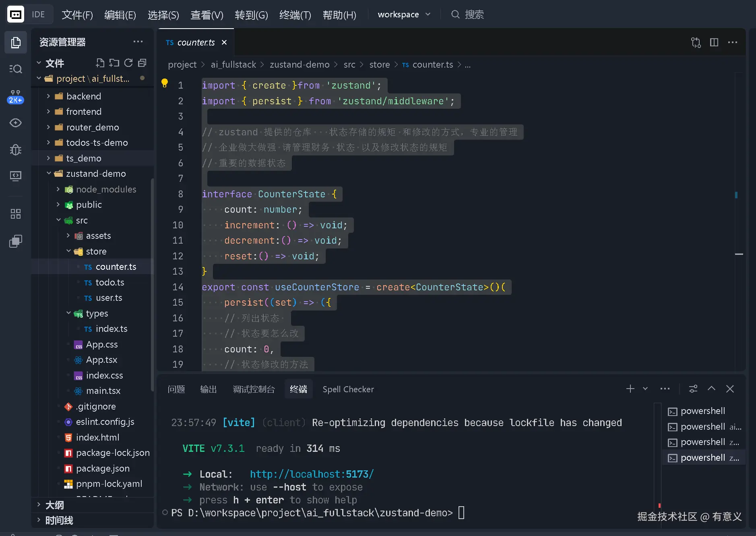Open the 查看(V) menu

tap(207, 15)
